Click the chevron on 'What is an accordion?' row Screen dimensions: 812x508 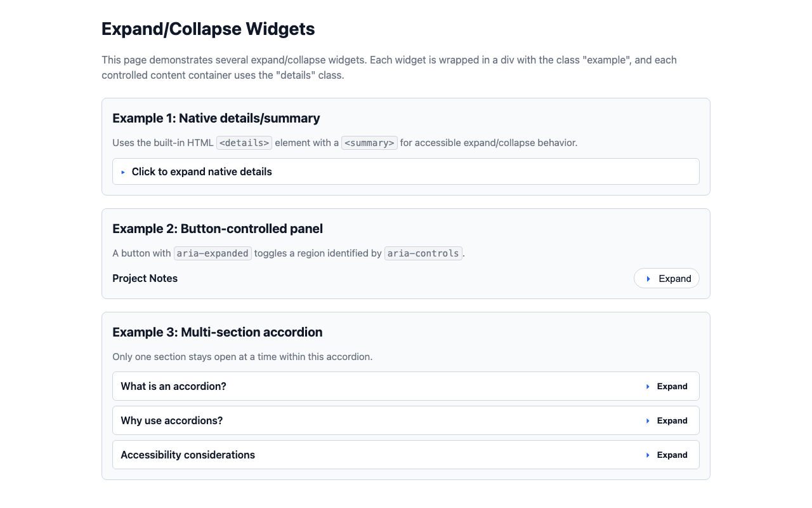(648, 386)
